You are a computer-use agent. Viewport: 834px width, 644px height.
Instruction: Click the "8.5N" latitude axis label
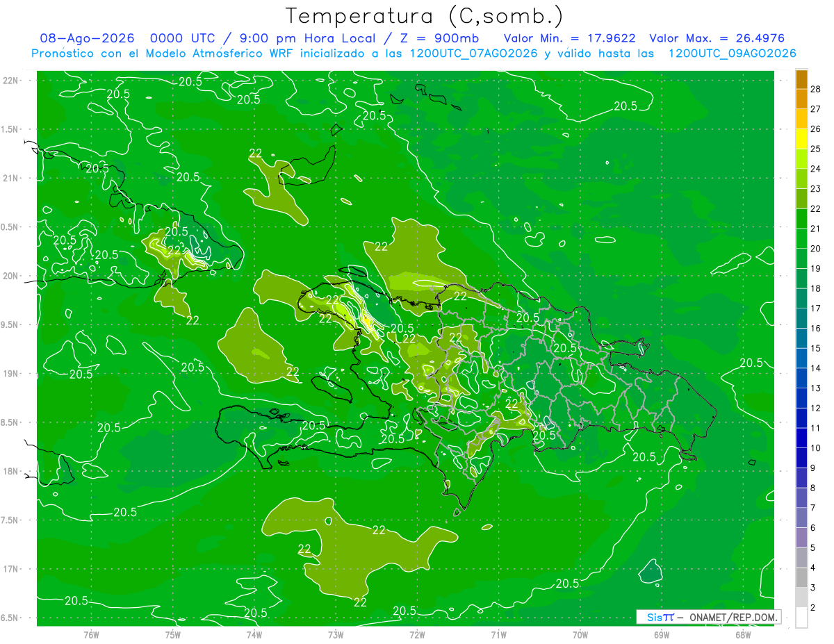click(x=10, y=422)
